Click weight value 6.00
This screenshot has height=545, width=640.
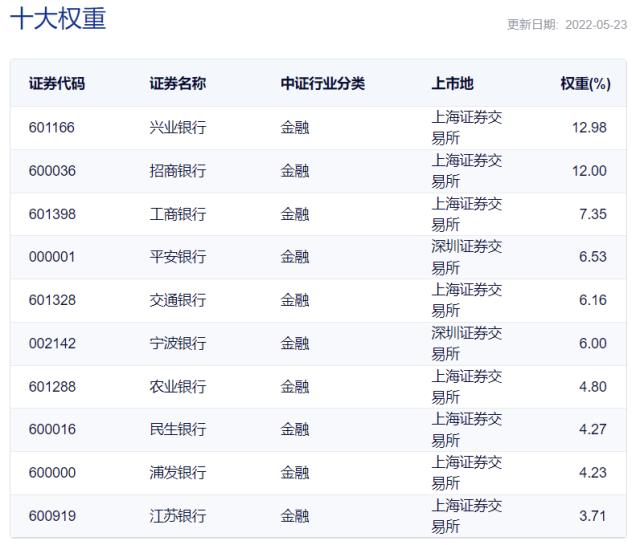click(x=593, y=343)
